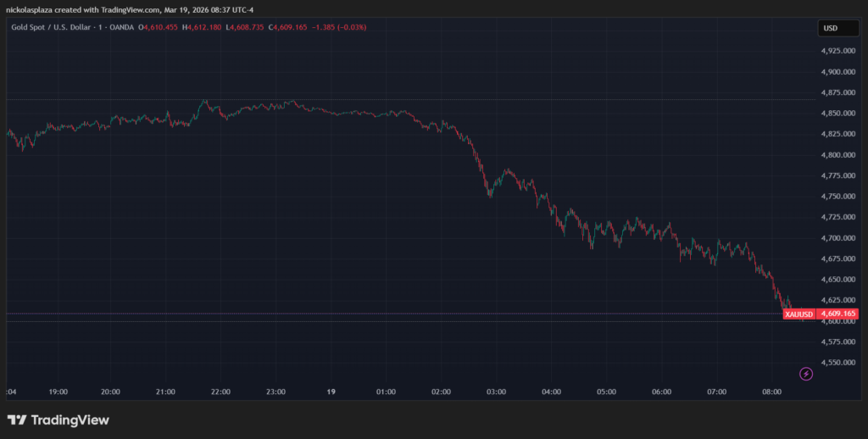Click the purple lightning bolt icon
This screenshot has height=439, width=868.
click(x=805, y=374)
